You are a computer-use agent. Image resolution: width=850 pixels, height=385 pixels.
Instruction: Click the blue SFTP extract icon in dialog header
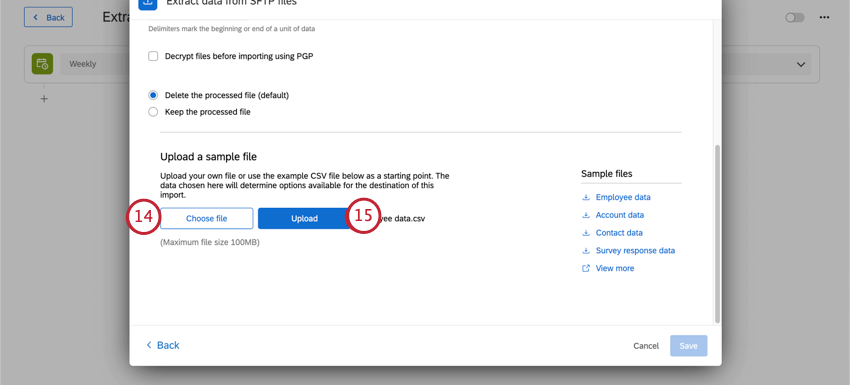click(147, 3)
